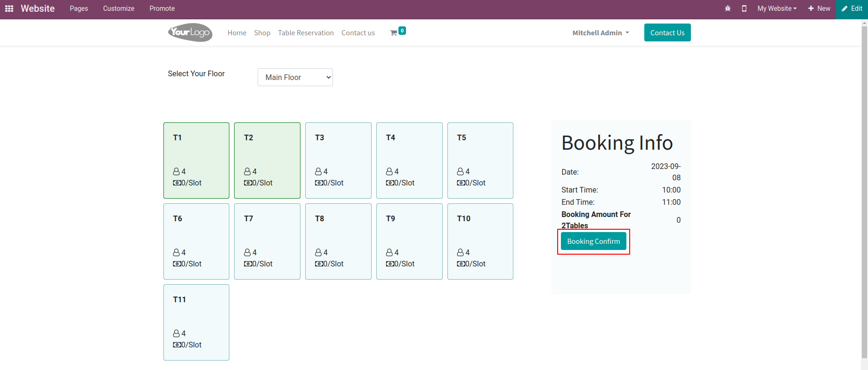Click the YourLogo site logo
Image resolution: width=868 pixels, height=370 pixels.
click(190, 32)
